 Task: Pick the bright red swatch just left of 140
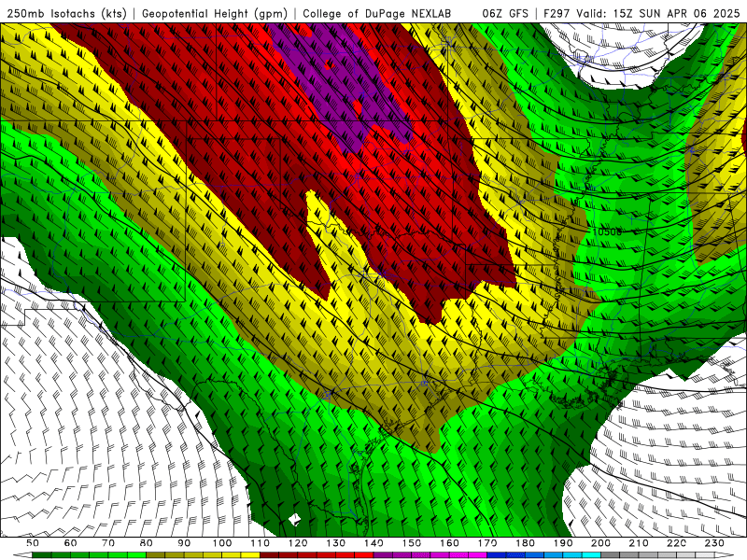[x=364, y=555]
